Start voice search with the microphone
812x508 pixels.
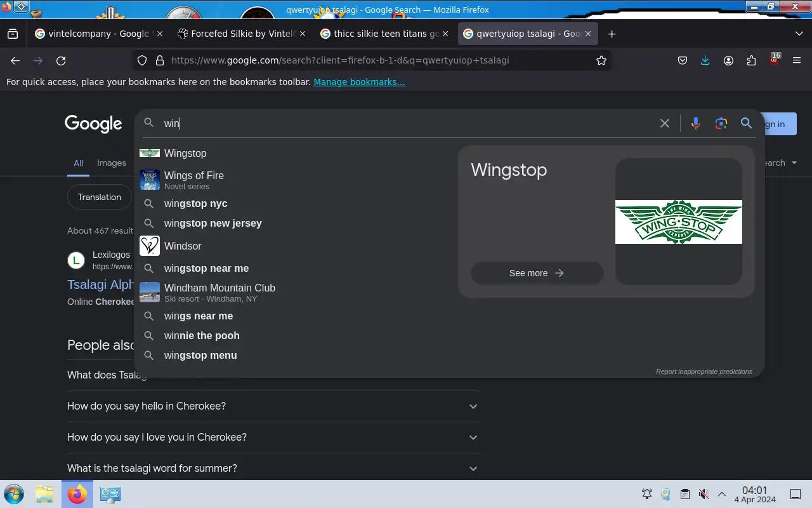point(695,123)
